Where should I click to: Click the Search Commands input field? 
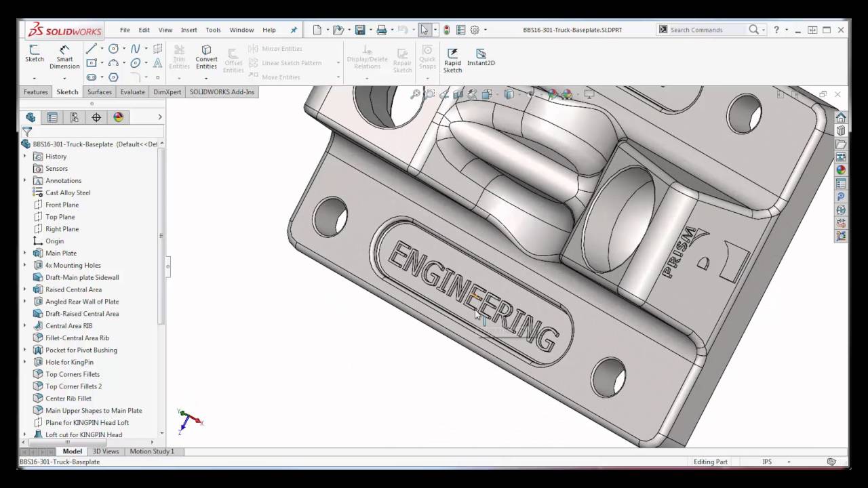(707, 30)
